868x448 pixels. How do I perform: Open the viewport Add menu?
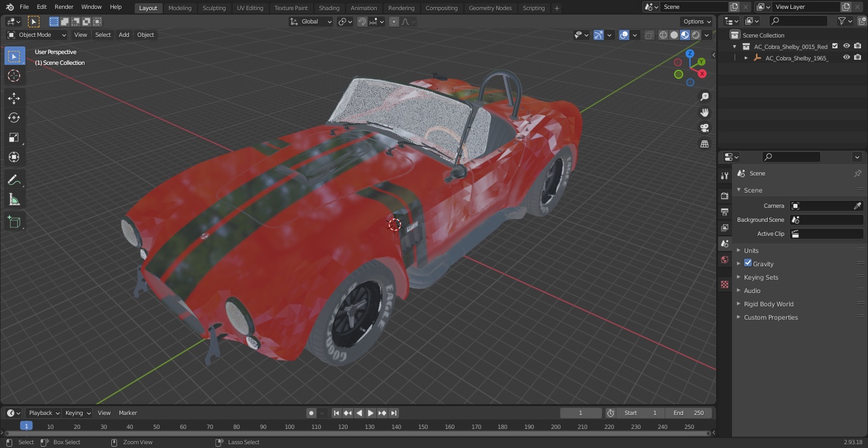[x=124, y=35]
